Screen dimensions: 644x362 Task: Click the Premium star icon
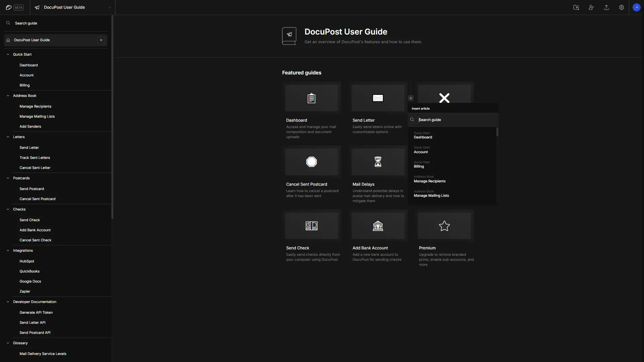point(444,226)
